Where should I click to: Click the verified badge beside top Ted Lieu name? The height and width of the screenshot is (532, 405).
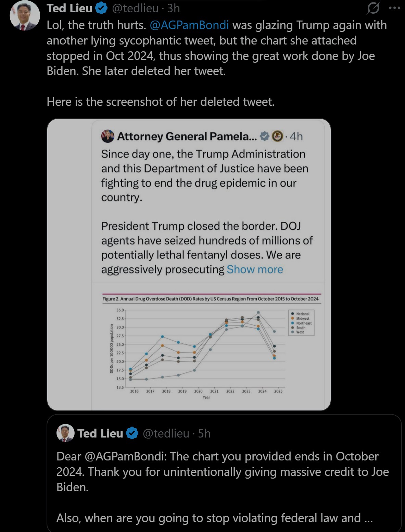click(x=101, y=8)
